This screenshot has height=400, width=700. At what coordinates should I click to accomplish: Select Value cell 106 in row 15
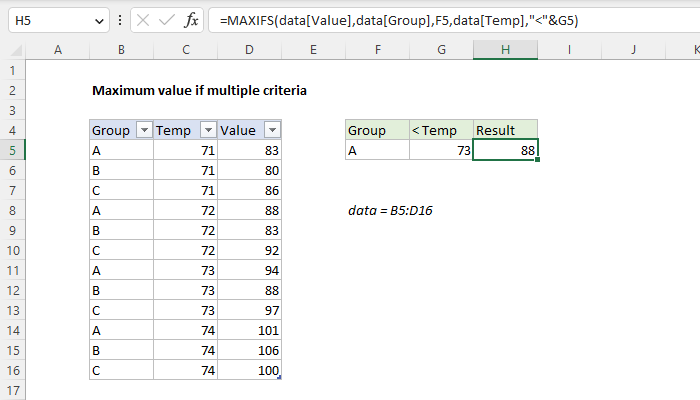pos(250,350)
